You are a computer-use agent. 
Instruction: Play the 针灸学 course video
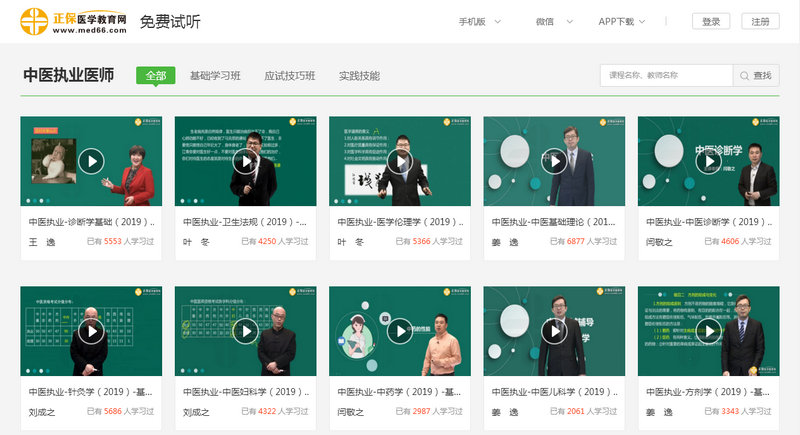coord(91,331)
